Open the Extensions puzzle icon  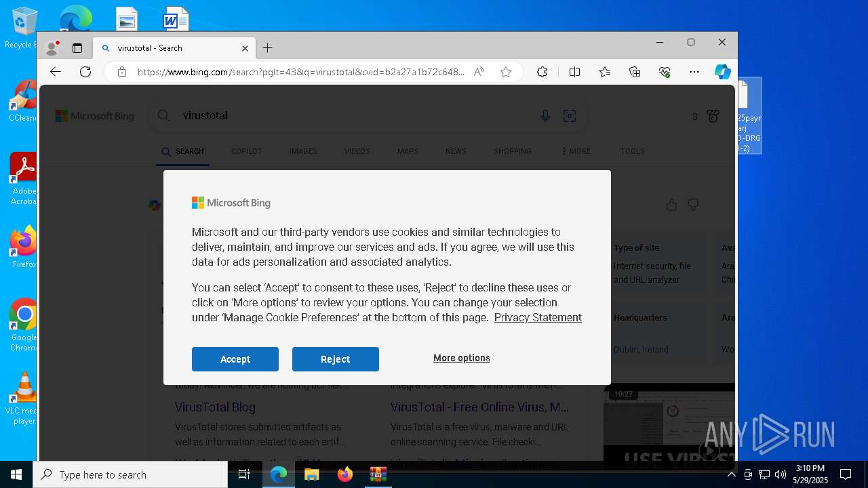tap(542, 72)
